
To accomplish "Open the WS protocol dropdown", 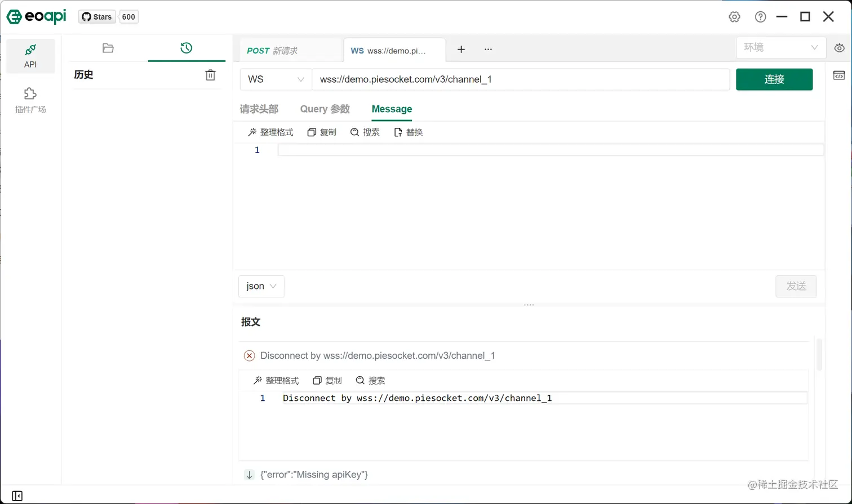I will point(276,79).
